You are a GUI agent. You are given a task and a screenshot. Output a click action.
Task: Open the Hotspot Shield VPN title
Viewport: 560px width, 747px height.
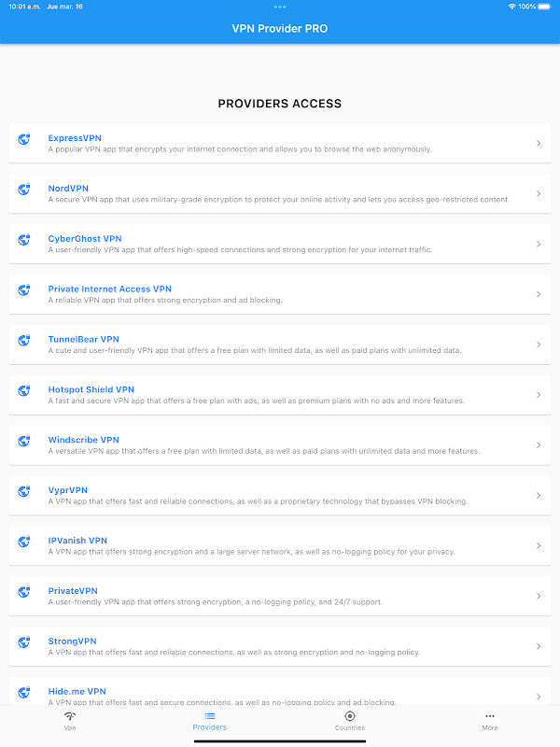(x=91, y=389)
